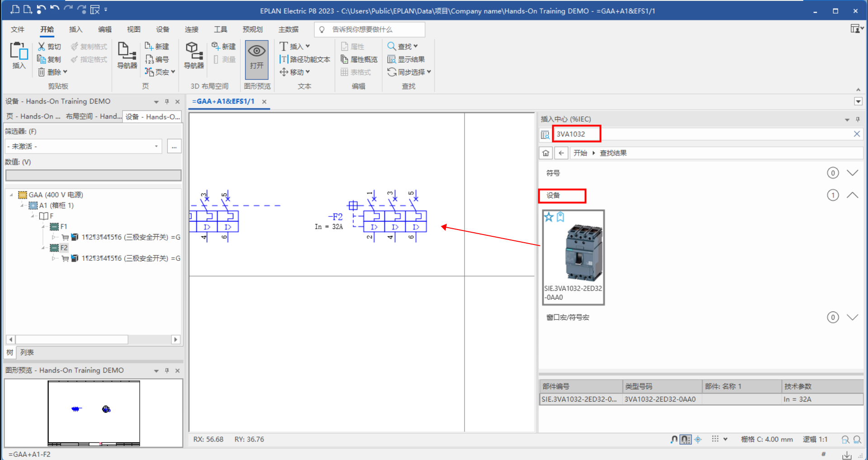Create a new page with 新建 in 页 group
Image resolution: width=868 pixels, height=460 pixels.
[157, 47]
